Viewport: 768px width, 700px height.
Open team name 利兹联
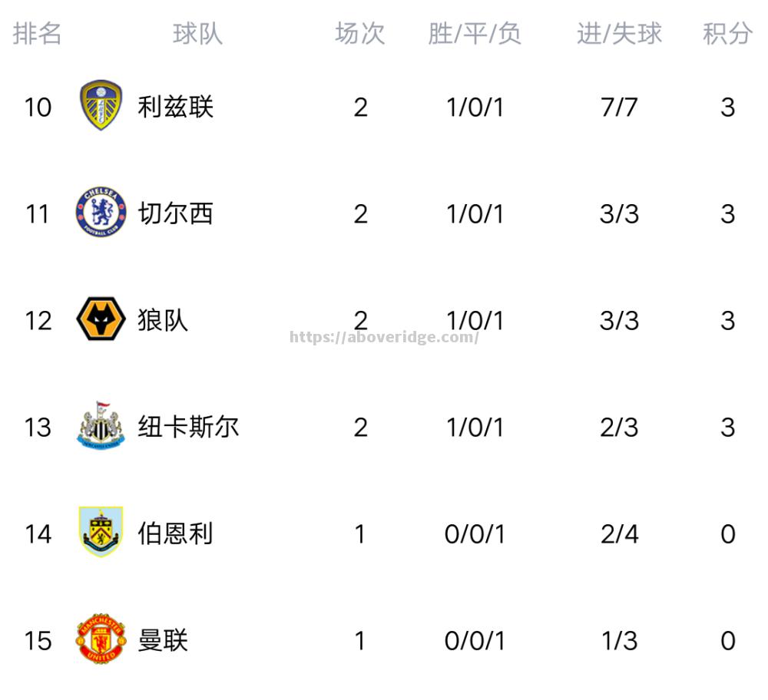coord(175,107)
